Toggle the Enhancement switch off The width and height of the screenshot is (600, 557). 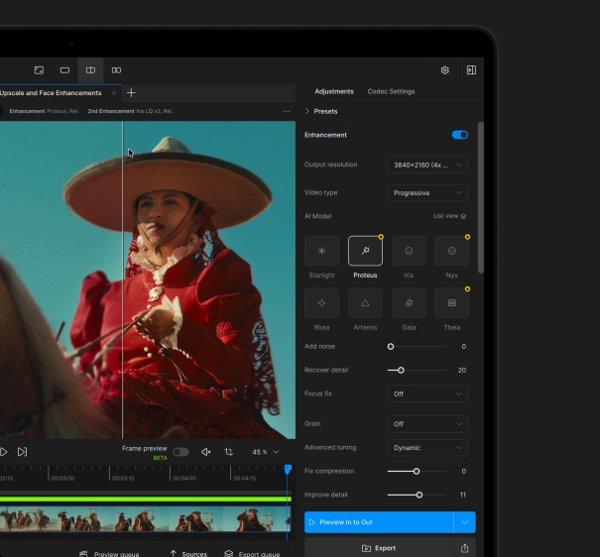coord(460,135)
